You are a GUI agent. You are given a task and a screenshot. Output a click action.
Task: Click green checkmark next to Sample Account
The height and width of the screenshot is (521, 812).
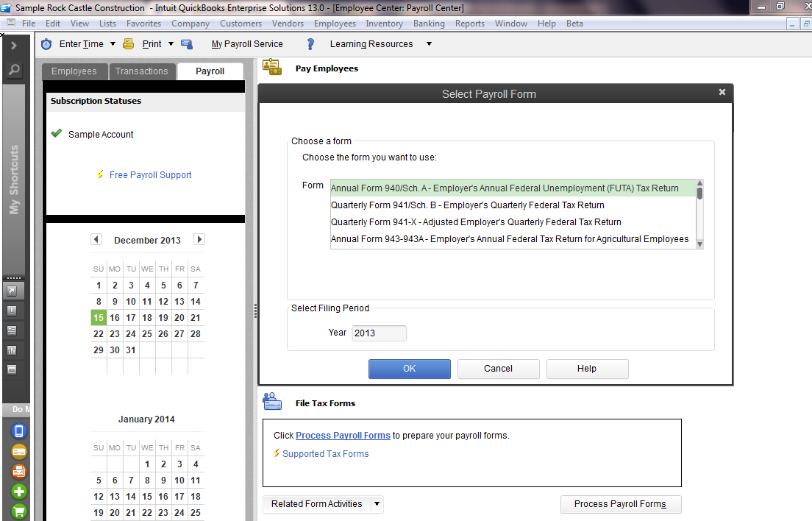(x=57, y=134)
